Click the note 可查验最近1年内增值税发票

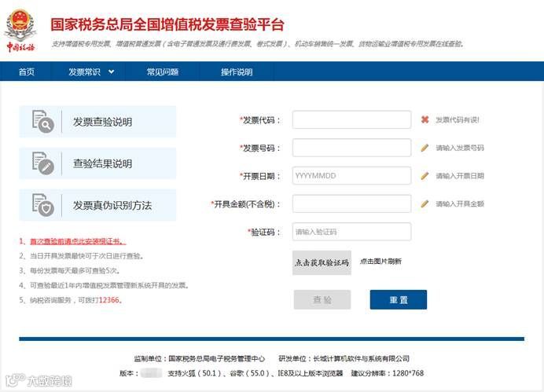pos(105,285)
